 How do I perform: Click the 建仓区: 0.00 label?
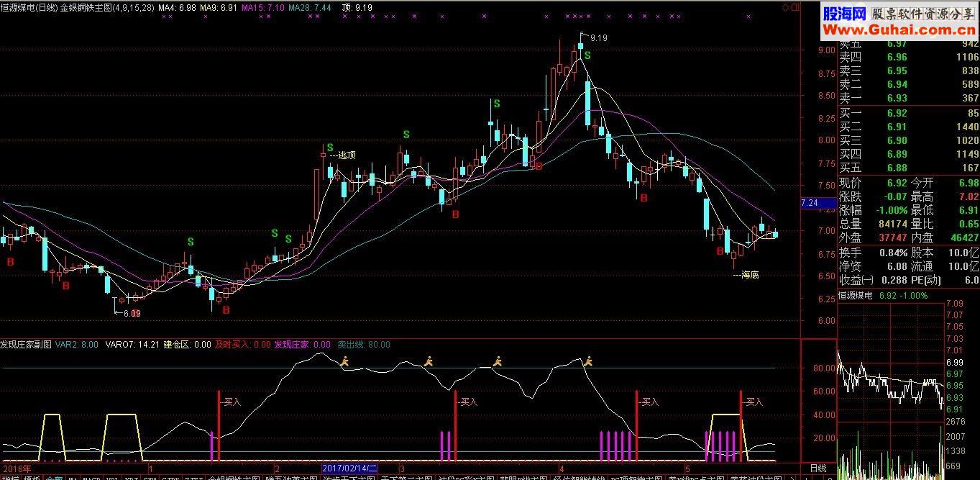(188, 345)
